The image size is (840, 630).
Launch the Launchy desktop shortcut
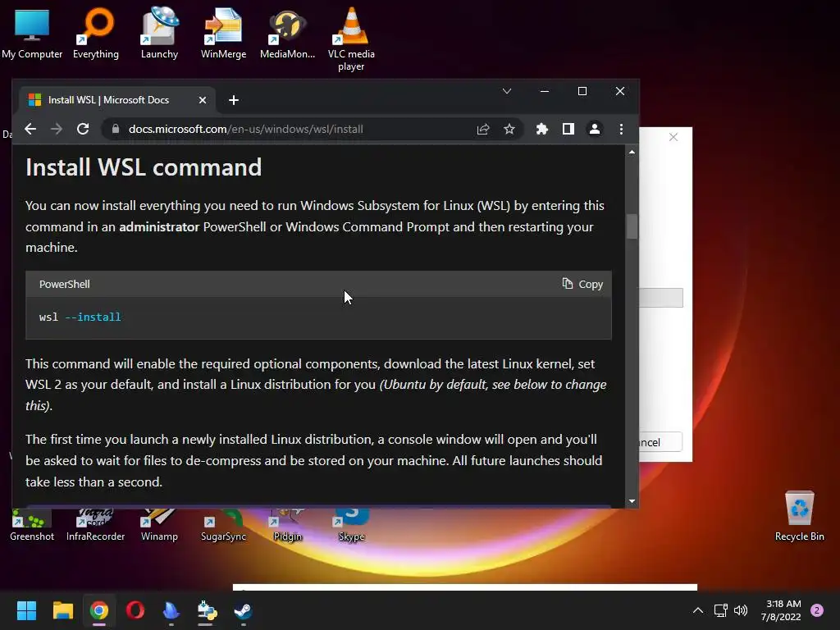click(x=160, y=33)
